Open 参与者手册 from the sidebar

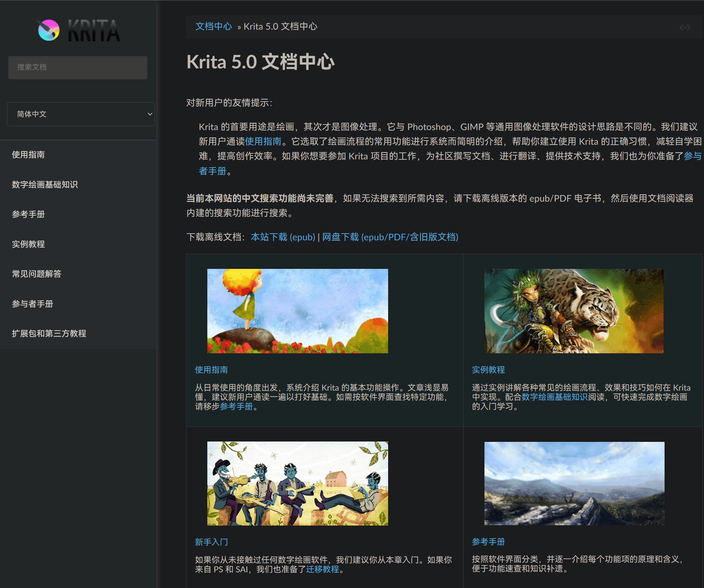coord(32,304)
